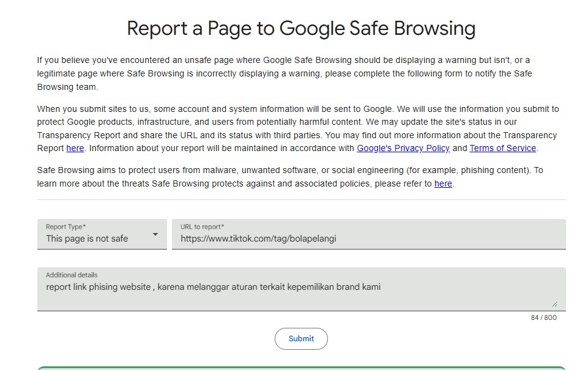Click the URL to report input field
Image resolution: width=588 pixels, height=370 pixels.
click(368, 234)
